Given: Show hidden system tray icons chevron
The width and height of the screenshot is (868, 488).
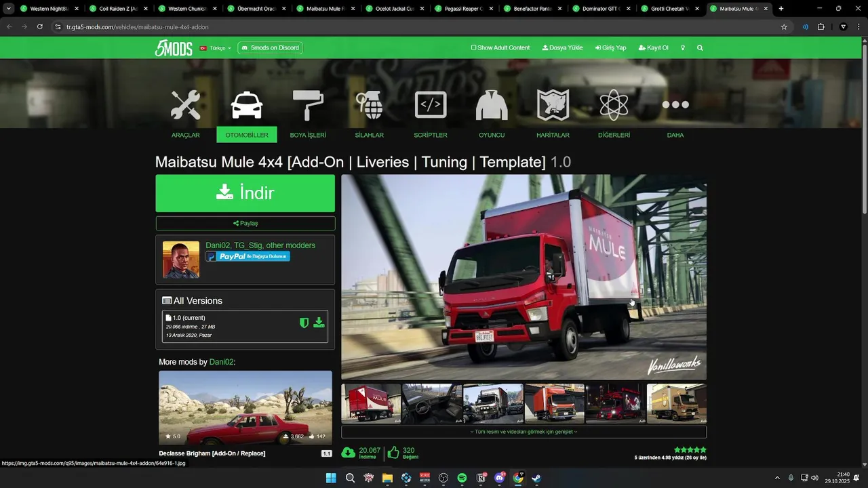Looking at the screenshot, I should pyautogui.click(x=777, y=478).
